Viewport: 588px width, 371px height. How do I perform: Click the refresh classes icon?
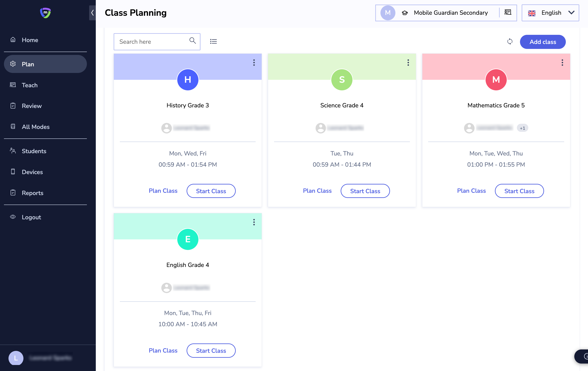pyautogui.click(x=510, y=41)
